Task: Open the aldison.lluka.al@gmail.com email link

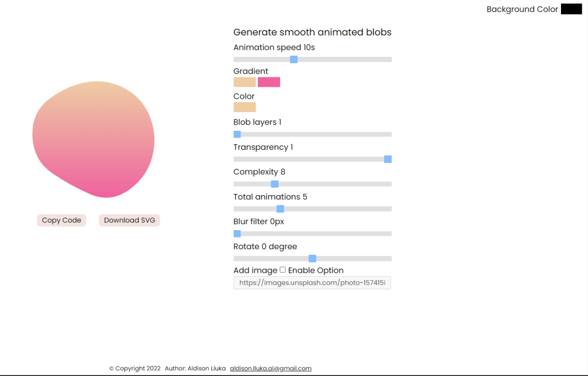Action: point(271,368)
